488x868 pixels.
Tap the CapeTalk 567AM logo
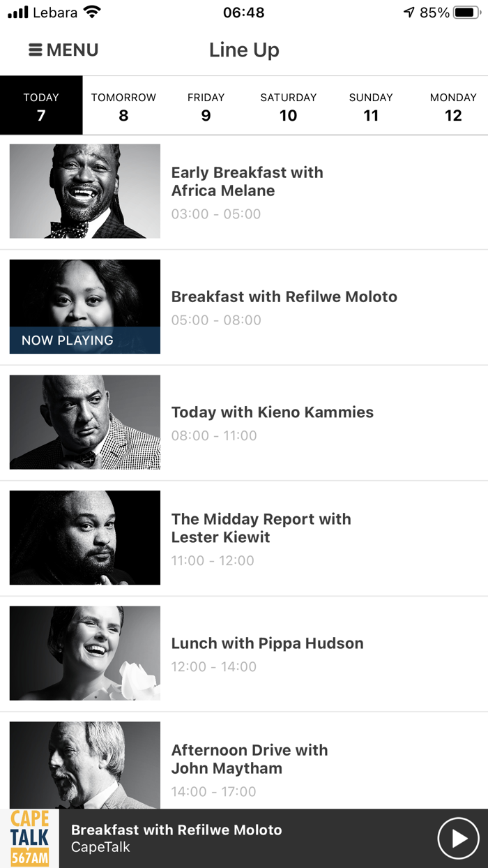pyautogui.click(x=29, y=838)
